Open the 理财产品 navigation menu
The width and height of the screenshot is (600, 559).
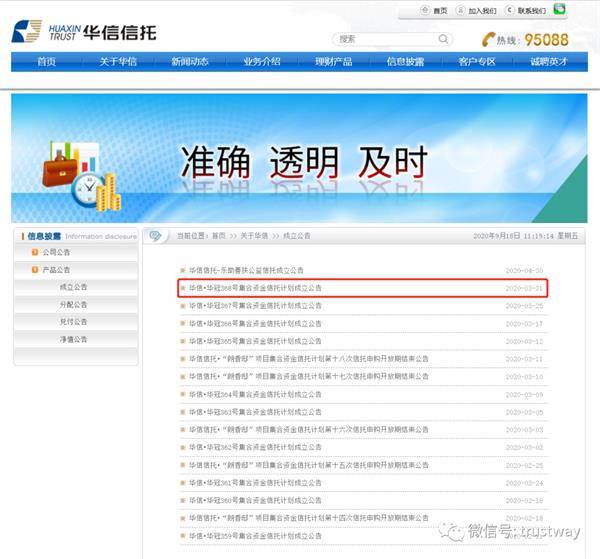(x=333, y=62)
